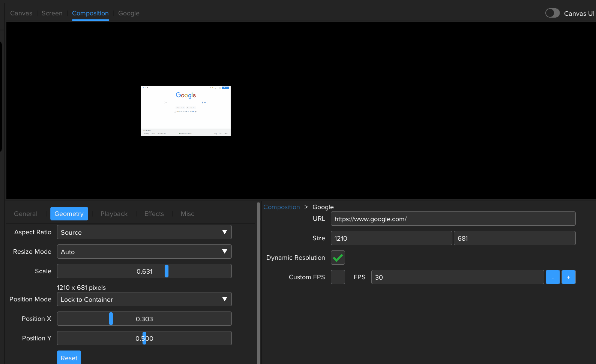
Task: Toggle the Canvas UI switch
Action: (552, 13)
